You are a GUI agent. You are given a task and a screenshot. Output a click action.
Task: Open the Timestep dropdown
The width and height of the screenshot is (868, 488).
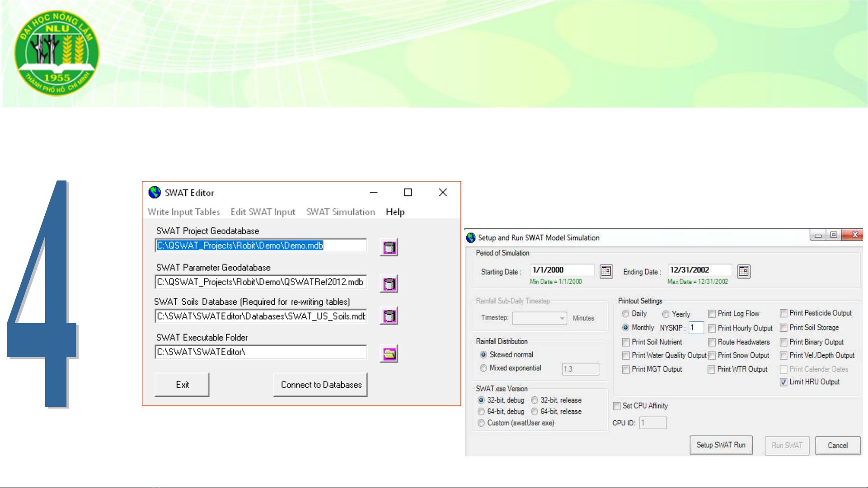(x=540, y=318)
